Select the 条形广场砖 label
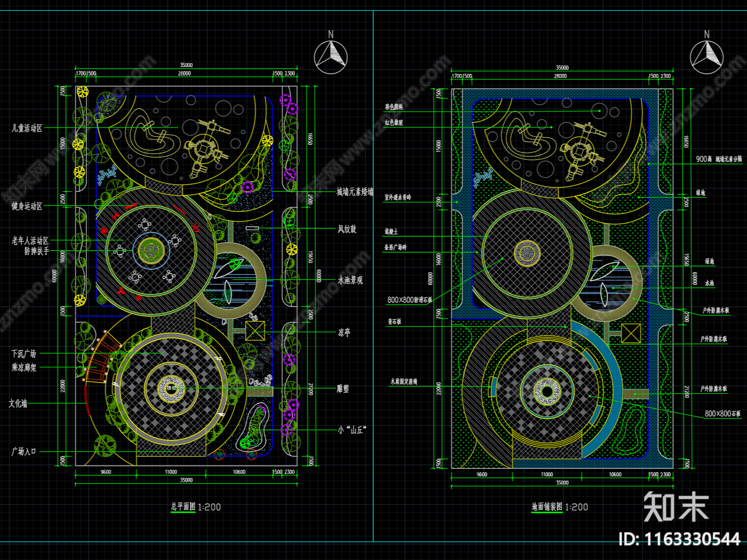747x560 pixels. coord(395,248)
